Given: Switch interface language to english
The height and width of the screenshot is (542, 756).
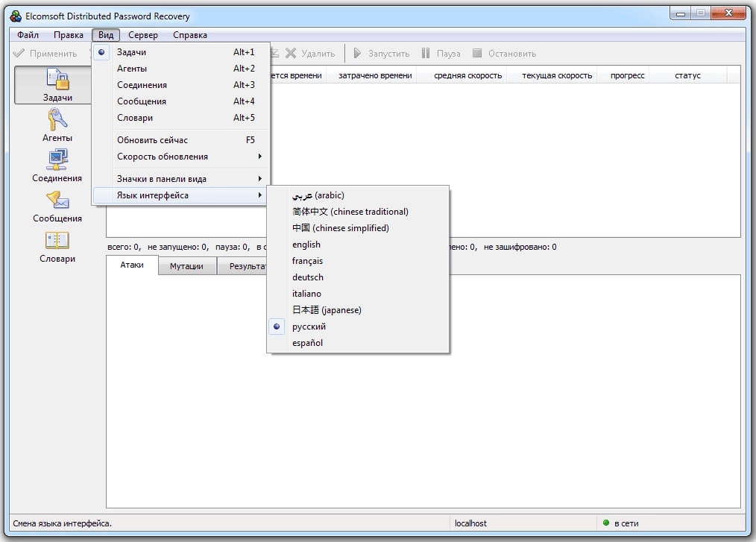Looking at the screenshot, I should pyautogui.click(x=358, y=245).
